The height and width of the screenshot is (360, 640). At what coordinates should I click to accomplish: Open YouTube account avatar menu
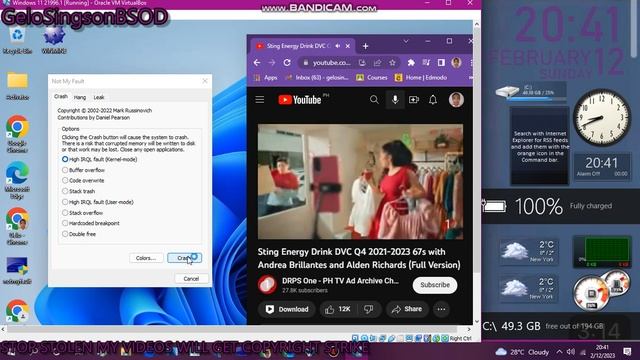[456, 100]
